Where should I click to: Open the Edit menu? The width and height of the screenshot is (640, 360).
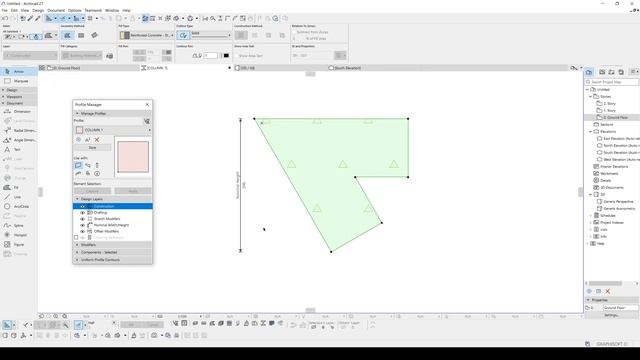pyautogui.click(x=14, y=10)
